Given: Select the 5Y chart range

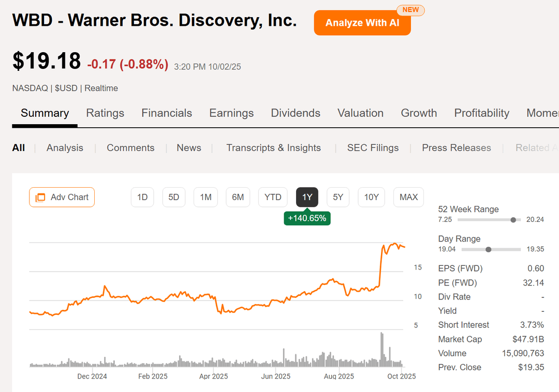Looking at the screenshot, I should 338,197.
